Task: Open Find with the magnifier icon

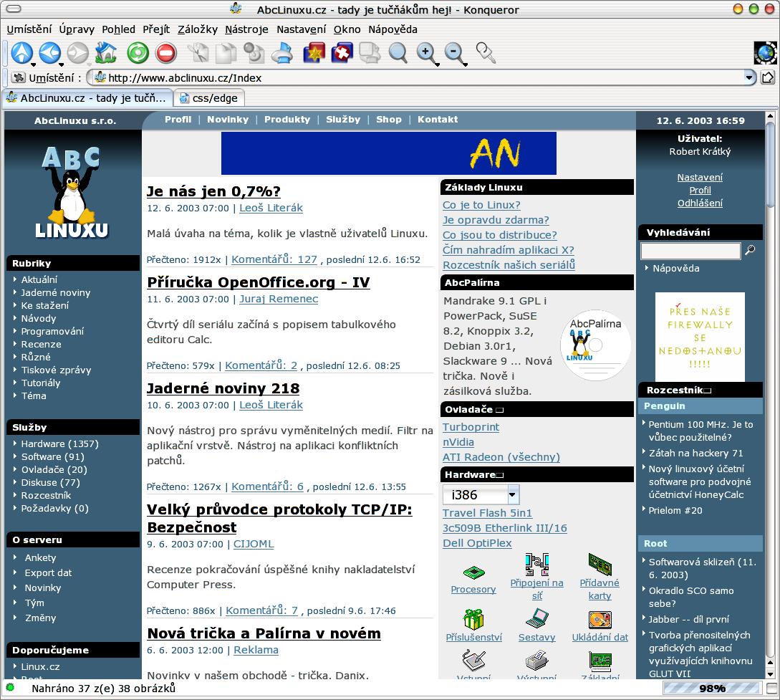Action: (x=398, y=53)
